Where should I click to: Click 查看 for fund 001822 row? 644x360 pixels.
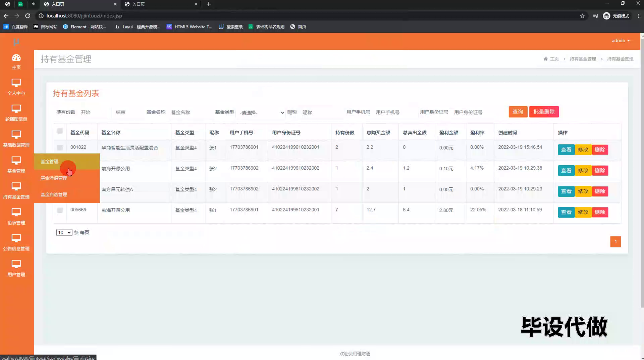point(566,149)
